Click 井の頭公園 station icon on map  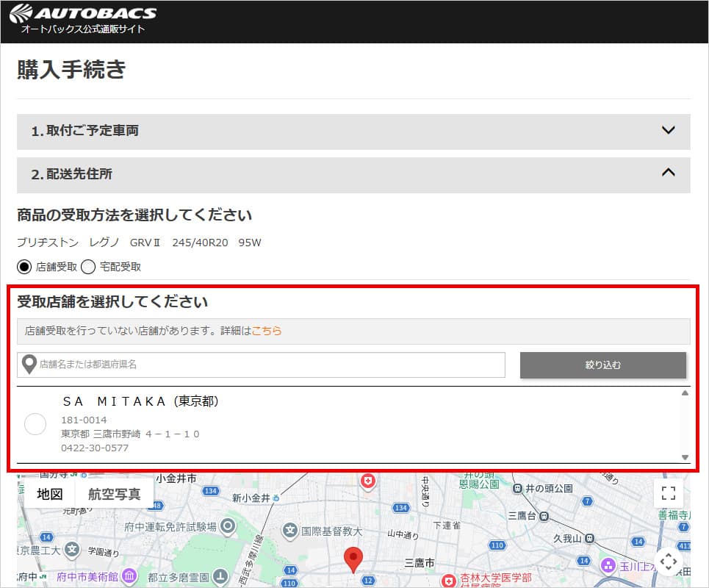[517, 489]
